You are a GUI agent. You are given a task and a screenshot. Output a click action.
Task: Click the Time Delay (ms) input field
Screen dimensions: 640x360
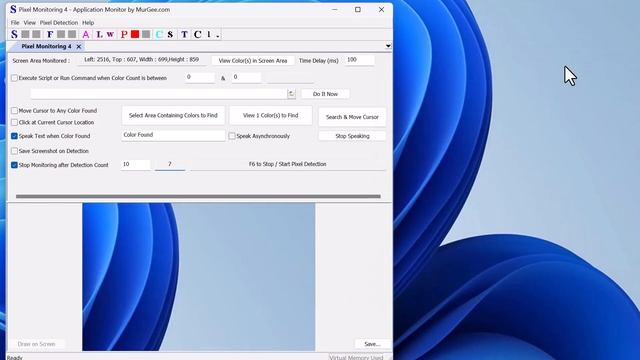[359, 60]
